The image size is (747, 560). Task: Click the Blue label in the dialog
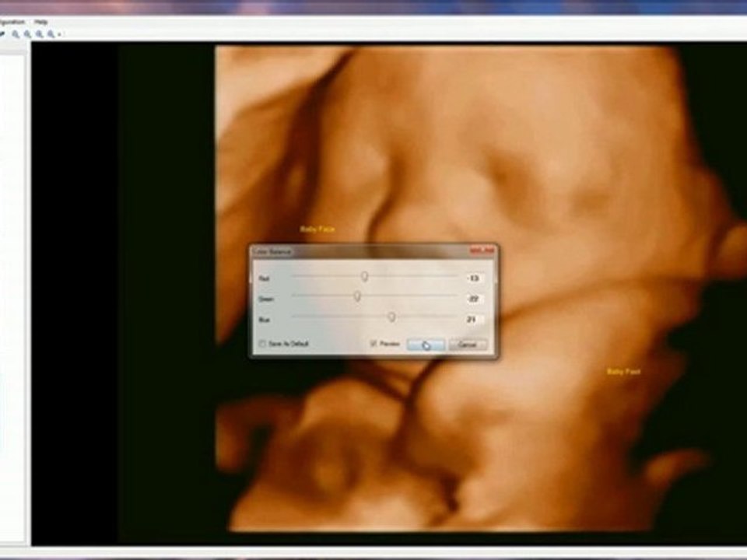tap(265, 320)
